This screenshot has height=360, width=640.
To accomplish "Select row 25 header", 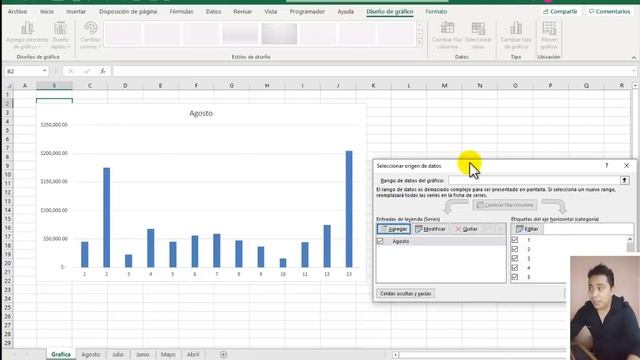I will [7, 307].
